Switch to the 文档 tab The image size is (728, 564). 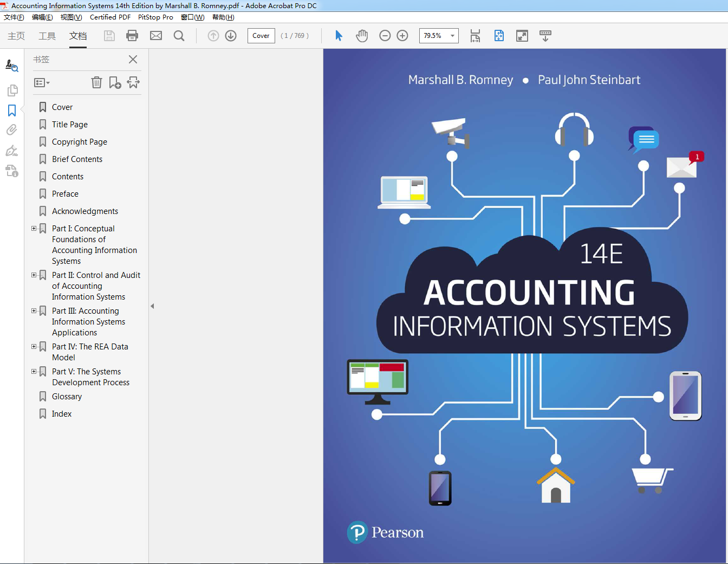(x=78, y=36)
